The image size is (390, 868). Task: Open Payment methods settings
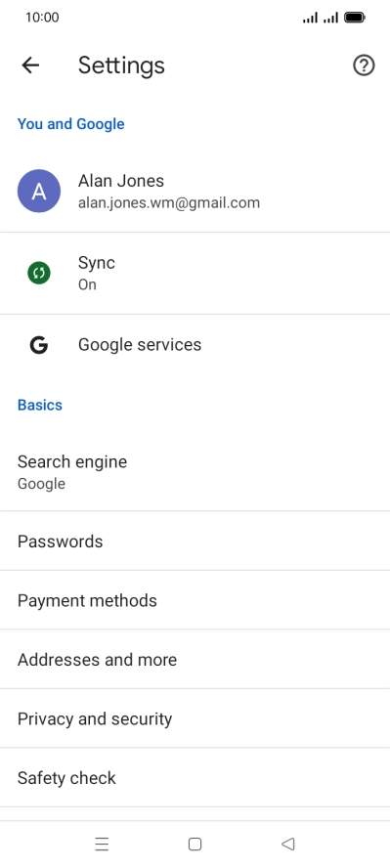(x=195, y=600)
